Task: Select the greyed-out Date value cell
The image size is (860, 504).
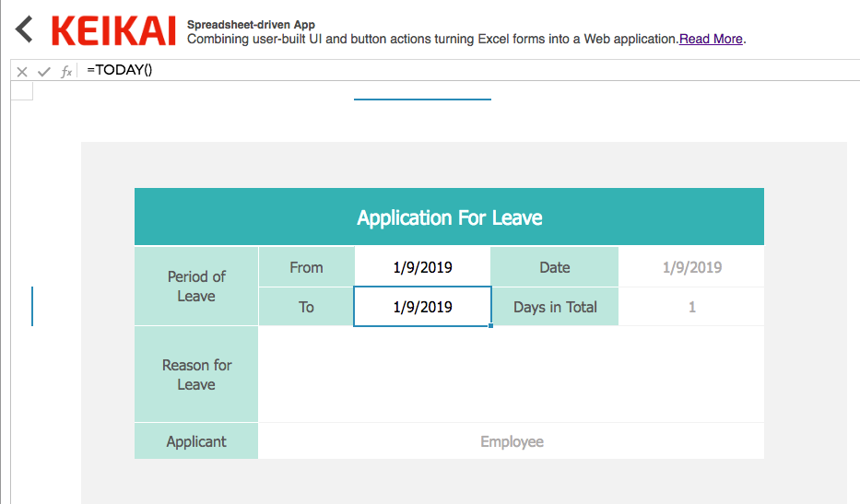Action: click(691, 267)
